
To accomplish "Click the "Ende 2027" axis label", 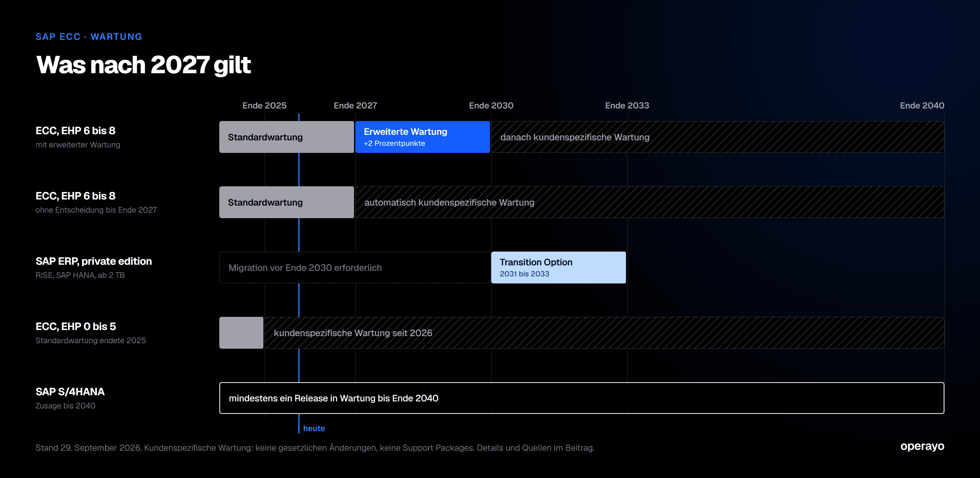I will [x=355, y=105].
